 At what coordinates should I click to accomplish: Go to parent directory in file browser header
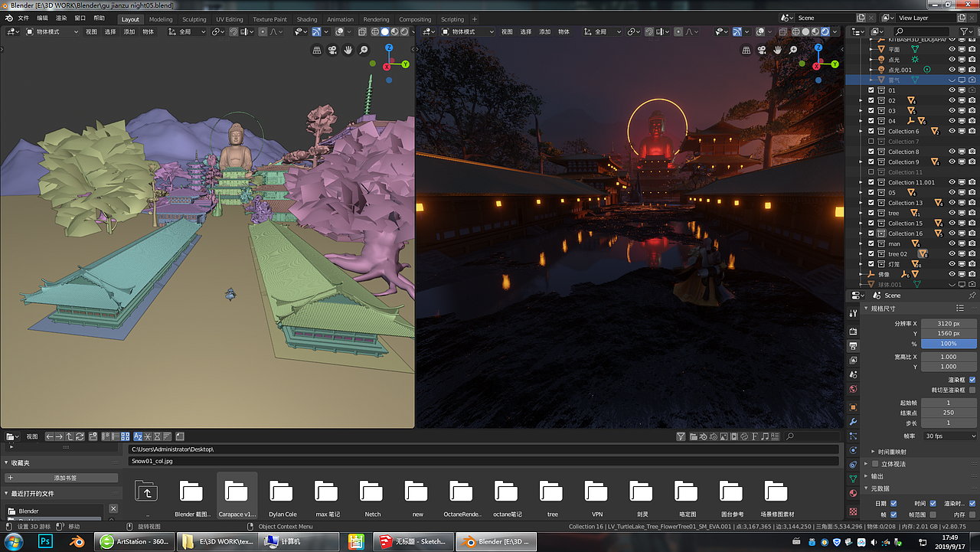pos(70,436)
